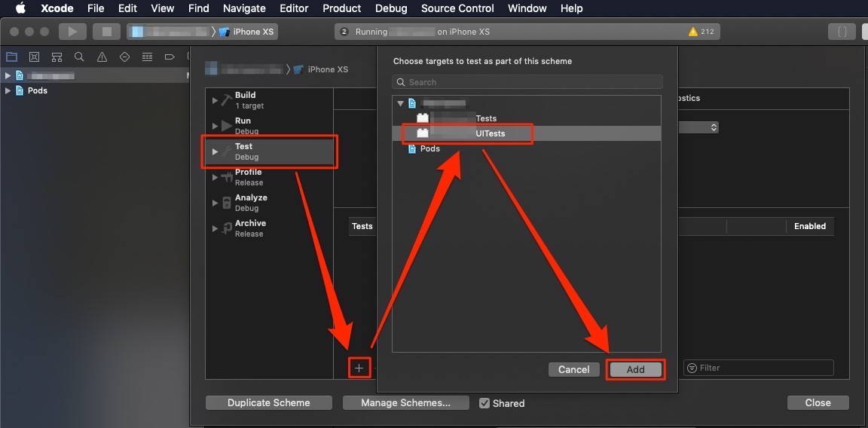Expand the Profile scheme action
868x428 pixels.
215,177
